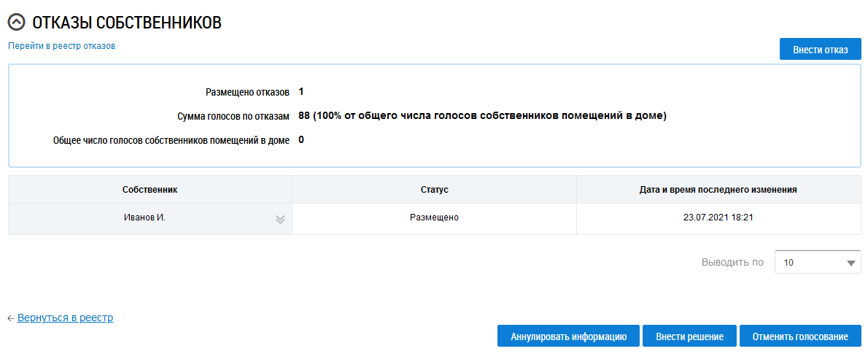Click the ОТКАЗЫ СОБСТВЕННИКОВ section heading
This screenshot has height=354, width=868.
[126, 23]
